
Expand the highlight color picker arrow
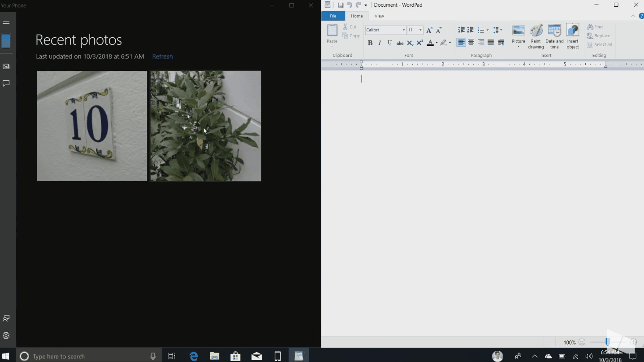450,43
